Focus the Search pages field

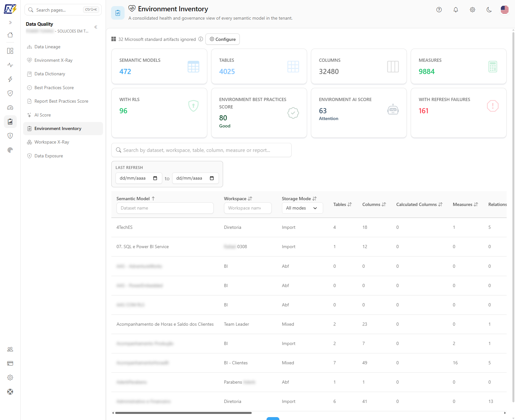coord(63,10)
